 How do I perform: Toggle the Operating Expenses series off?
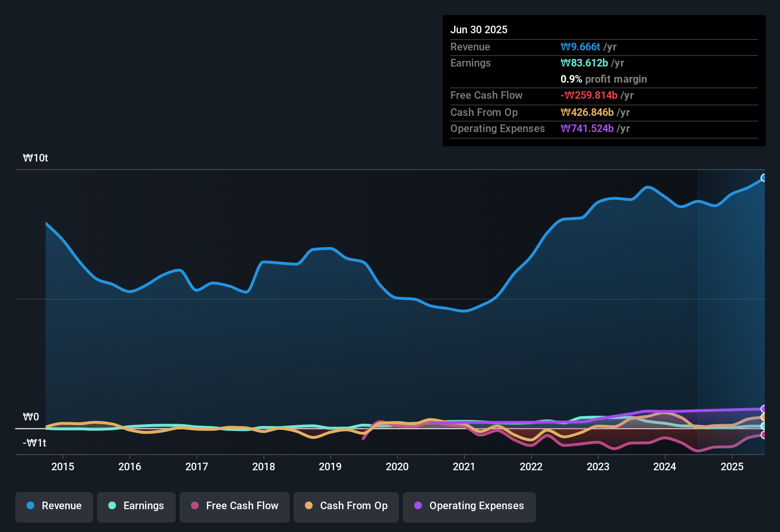tap(469, 506)
